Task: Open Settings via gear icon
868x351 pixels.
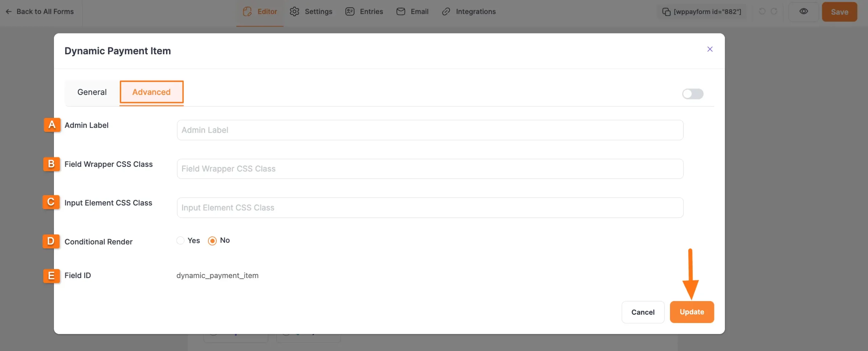Action: pos(294,12)
